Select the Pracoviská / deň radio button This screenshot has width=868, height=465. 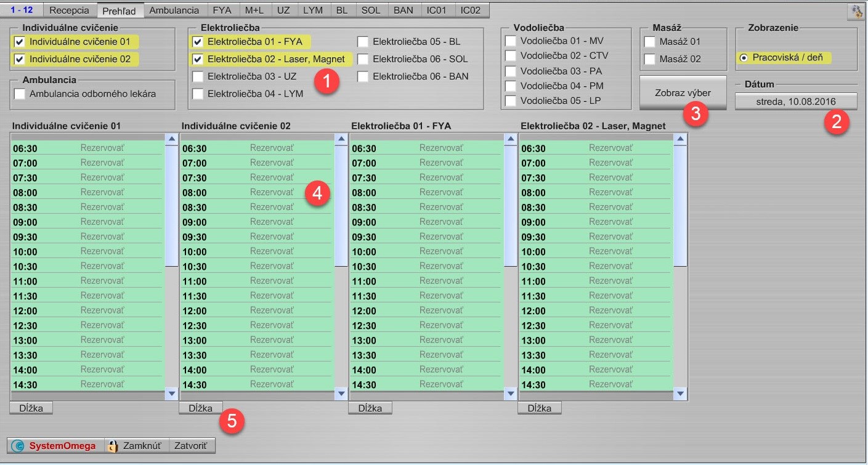(743, 58)
